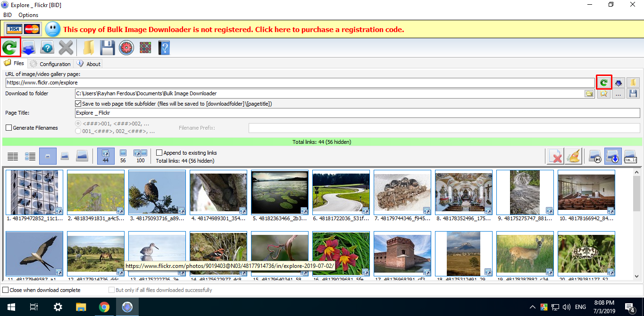The width and height of the screenshot is (644, 316).
Task: Open the BID menu
Action: [8, 15]
